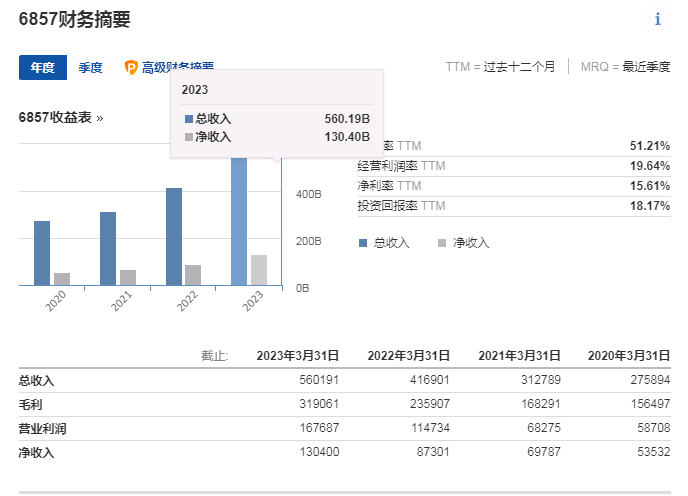
Task: Click the 2022 total revenue bar
Action: [174, 236]
